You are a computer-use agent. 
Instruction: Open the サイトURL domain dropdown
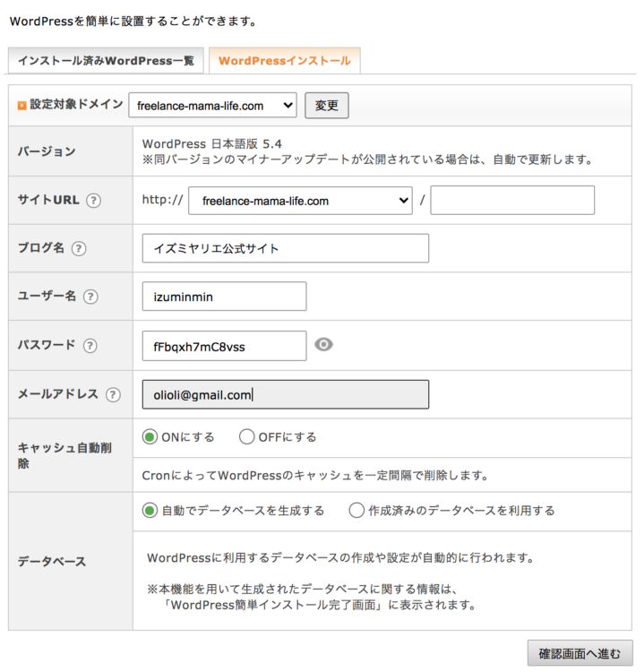300,201
